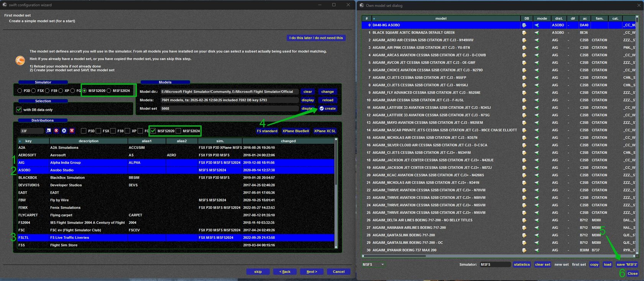The width and height of the screenshot is (644, 281).
Task: Click the mode plane icon for Black Square Bonanza
Action: [537, 33]
